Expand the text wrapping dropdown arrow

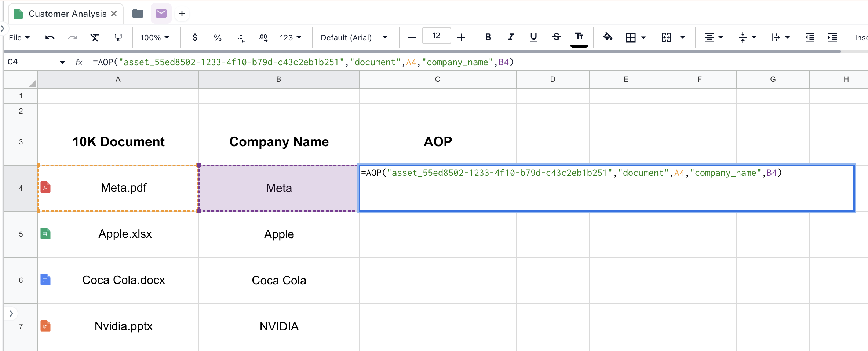(x=787, y=37)
